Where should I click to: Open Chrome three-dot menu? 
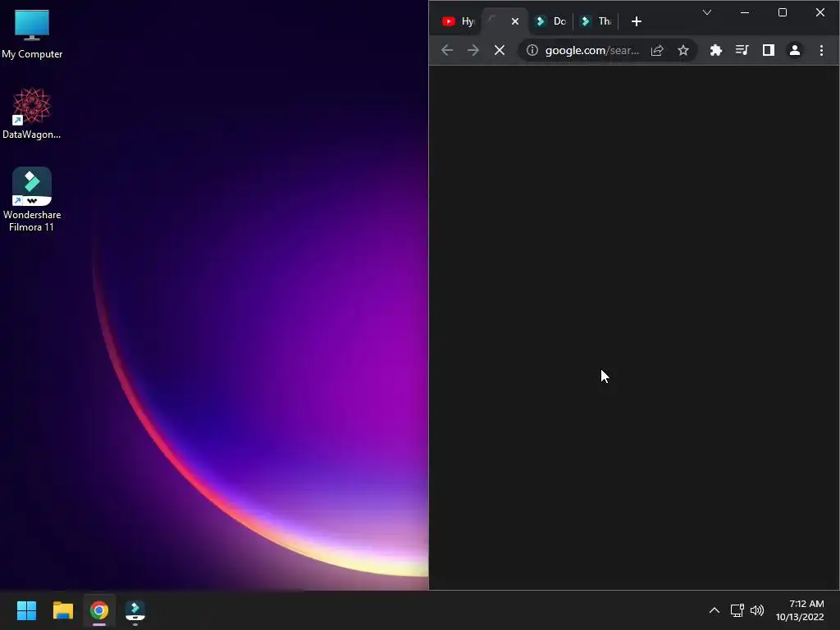tap(821, 50)
